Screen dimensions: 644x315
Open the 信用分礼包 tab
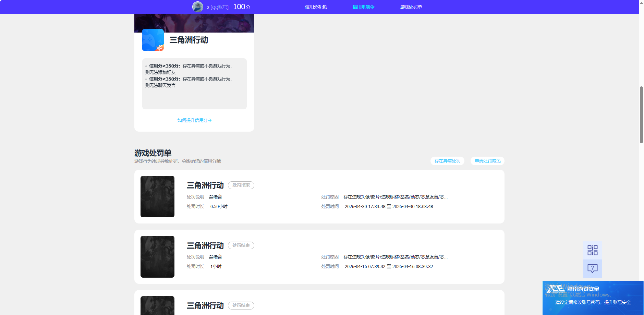(x=316, y=7)
